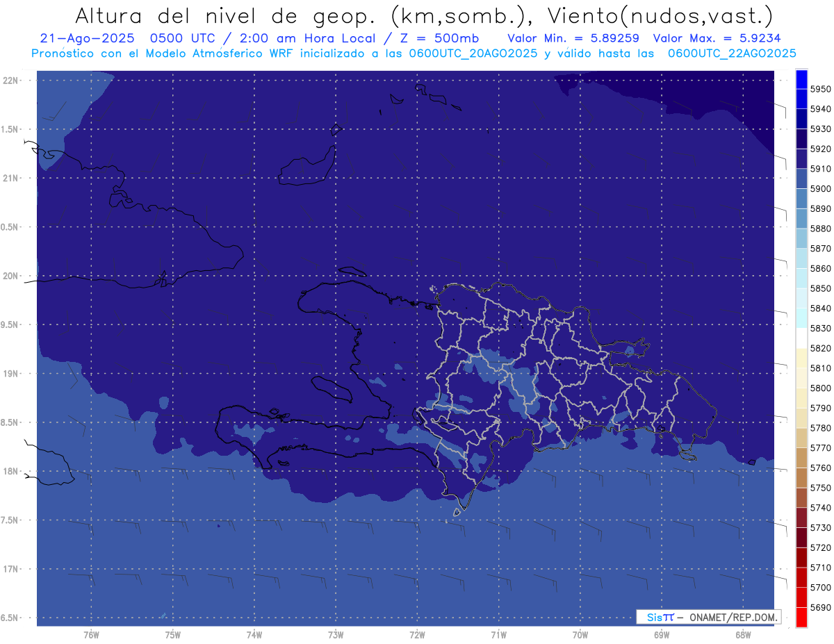
Task: Select the 7.5N latitude tick label
Action: pos(10,520)
